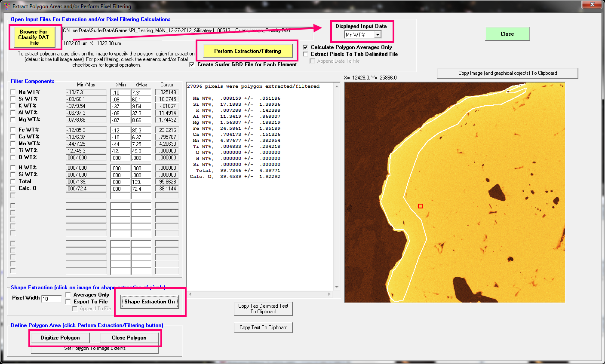605x364 pixels.
Task: Enable Extract Pixels To Tab Delimited File
Action: point(305,54)
